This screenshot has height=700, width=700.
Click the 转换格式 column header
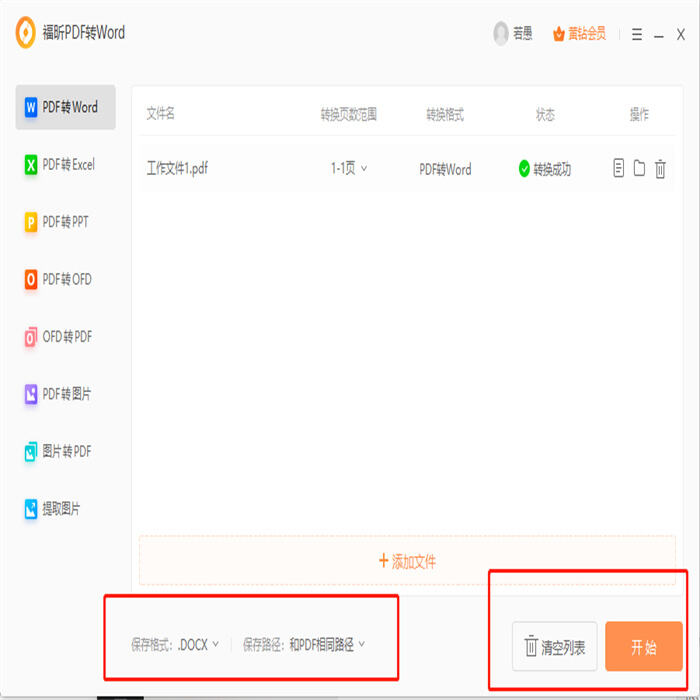pos(445,114)
